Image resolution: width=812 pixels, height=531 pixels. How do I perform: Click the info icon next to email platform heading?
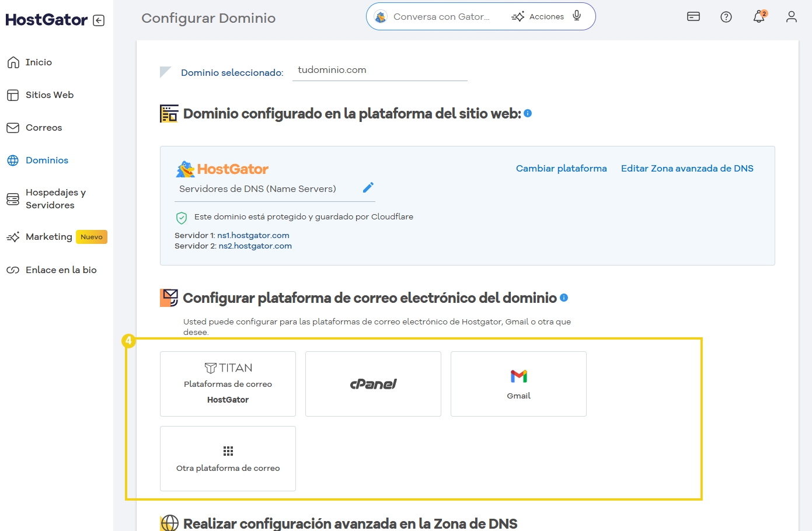click(x=563, y=297)
